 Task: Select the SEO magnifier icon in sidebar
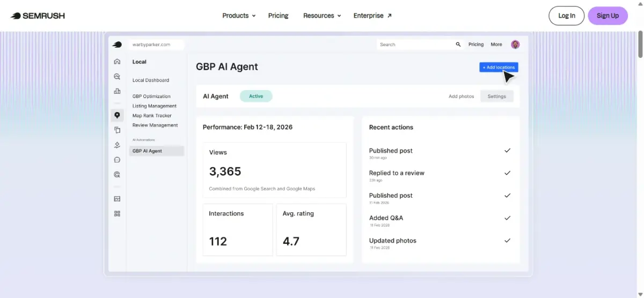point(117,77)
